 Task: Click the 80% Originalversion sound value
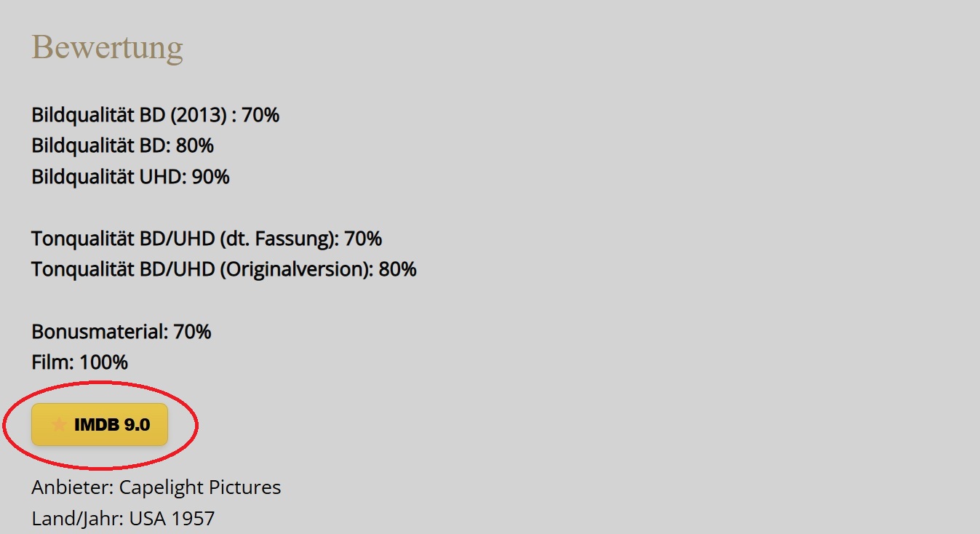398,270
